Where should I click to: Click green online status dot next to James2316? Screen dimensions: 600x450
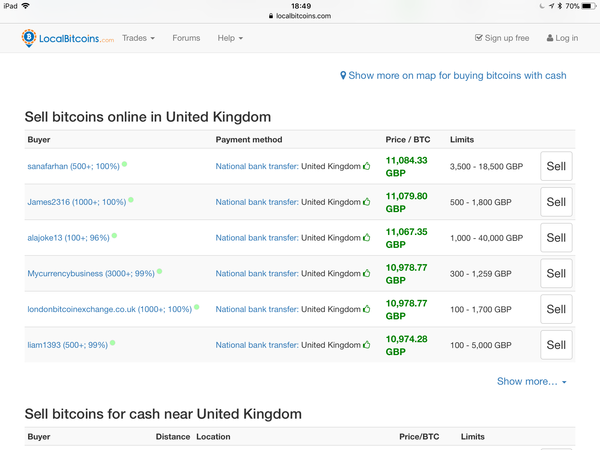(131, 200)
